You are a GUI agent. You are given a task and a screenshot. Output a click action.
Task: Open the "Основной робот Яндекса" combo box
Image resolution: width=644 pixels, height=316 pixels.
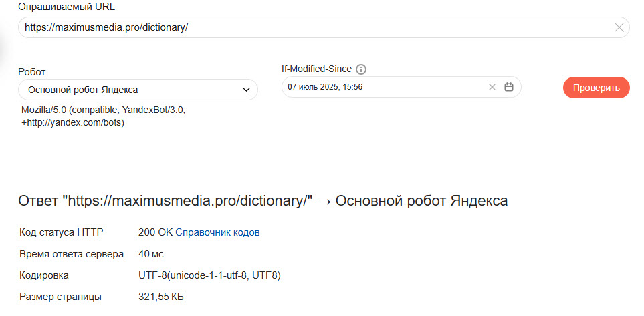click(134, 90)
